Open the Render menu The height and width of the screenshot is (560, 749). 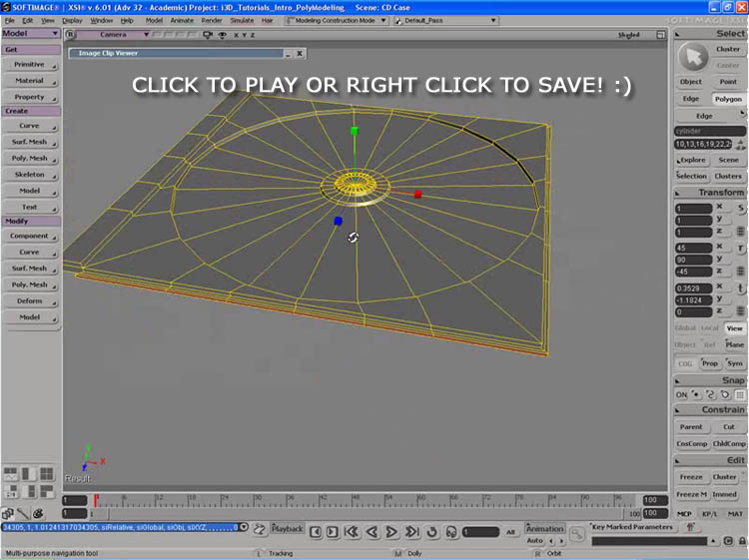click(212, 20)
